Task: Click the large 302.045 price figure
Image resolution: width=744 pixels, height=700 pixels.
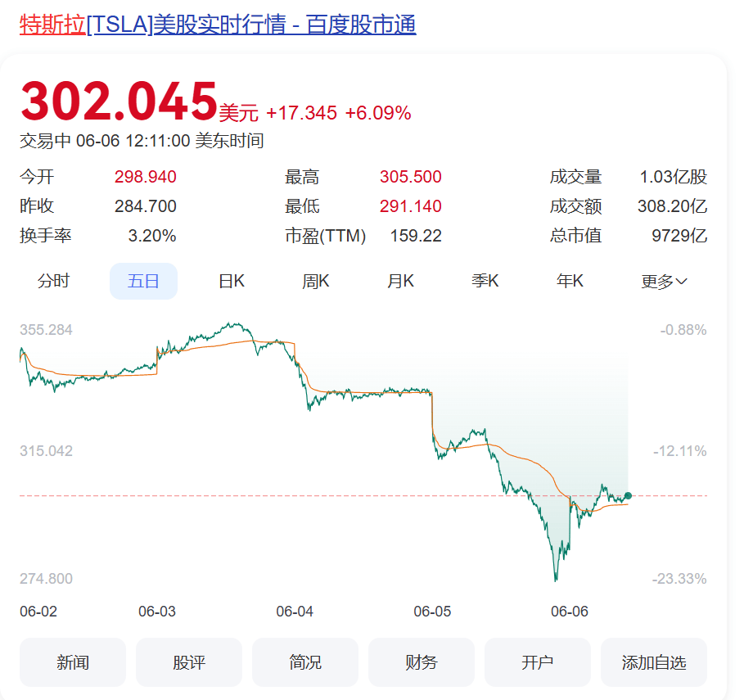Action: 119,102
